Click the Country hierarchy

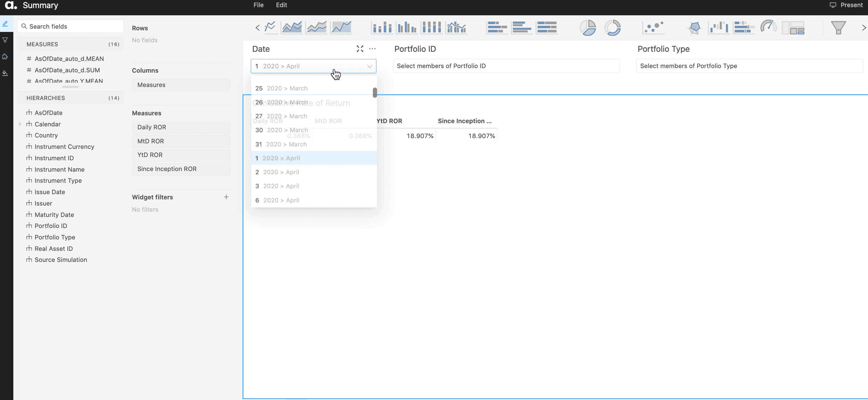point(46,135)
